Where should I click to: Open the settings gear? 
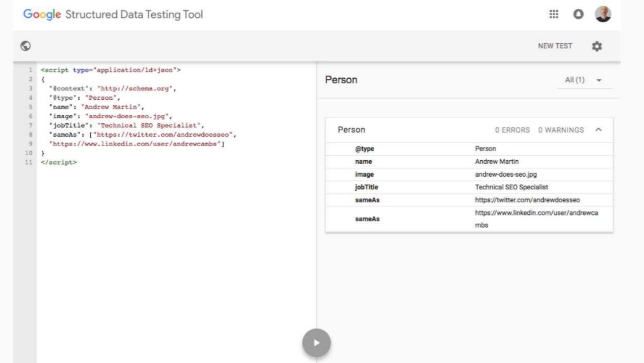pos(597,47)
